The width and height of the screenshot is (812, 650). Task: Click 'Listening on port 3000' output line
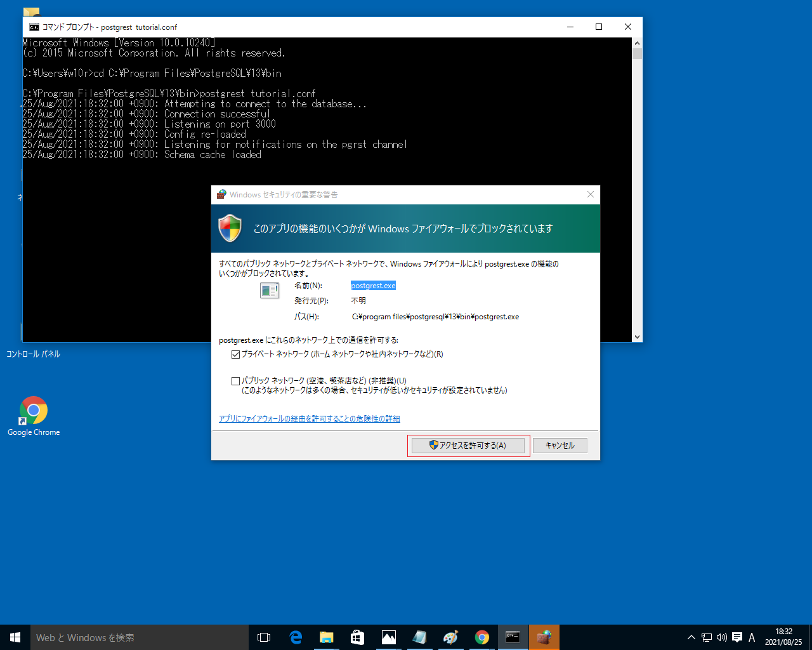pos(149,124)
